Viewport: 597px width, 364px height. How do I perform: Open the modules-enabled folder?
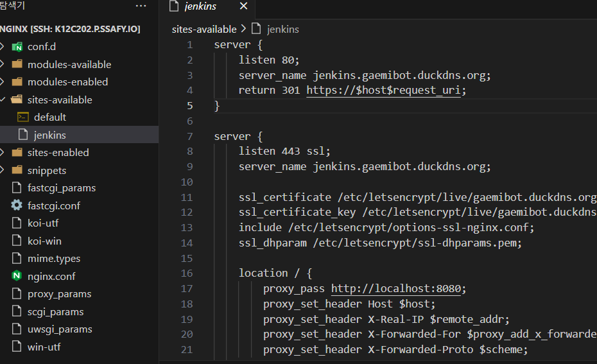pos(68,82)
